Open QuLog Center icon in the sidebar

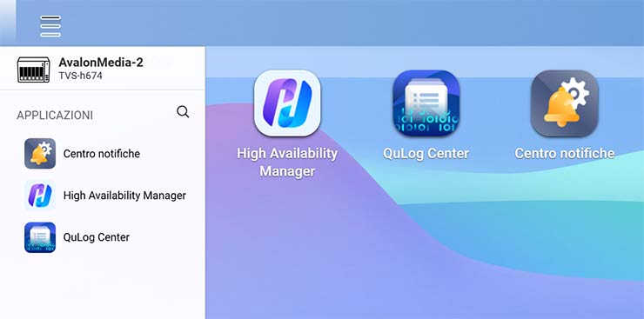(40, 237)
